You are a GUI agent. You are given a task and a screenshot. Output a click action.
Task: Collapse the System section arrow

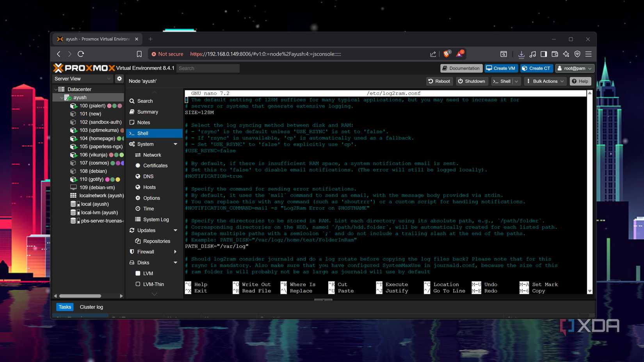tap(176, 144)
